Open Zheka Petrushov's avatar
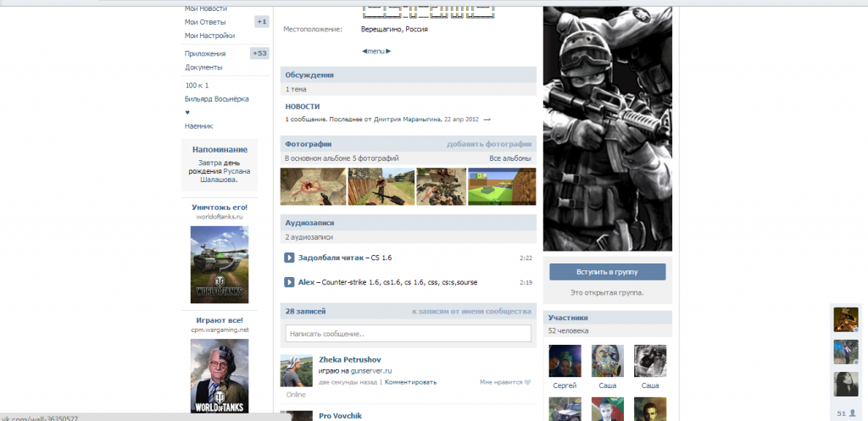Screen dimensions: 868x421 point(298,371)
